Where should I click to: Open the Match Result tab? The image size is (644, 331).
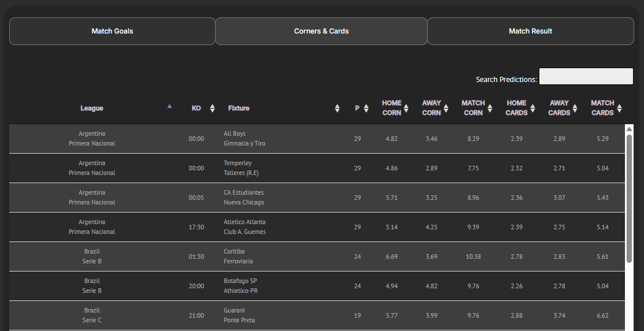click(530, 31)
